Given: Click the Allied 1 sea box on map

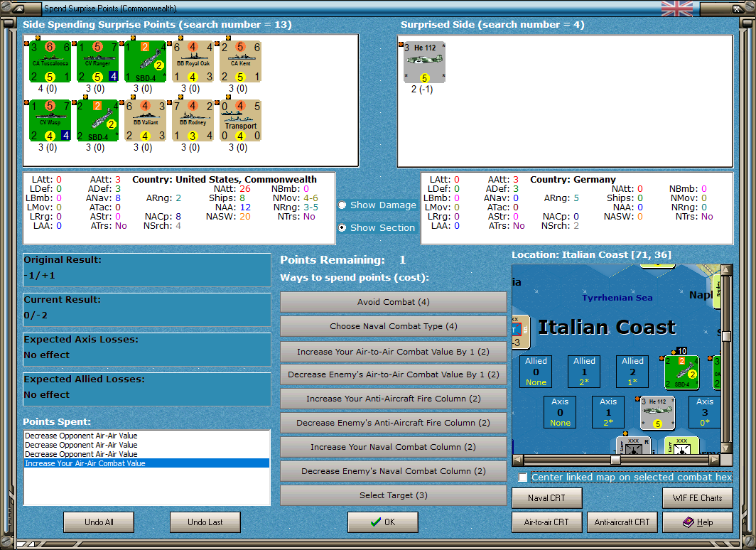Looking at the screenshot, I should point(584,371).
